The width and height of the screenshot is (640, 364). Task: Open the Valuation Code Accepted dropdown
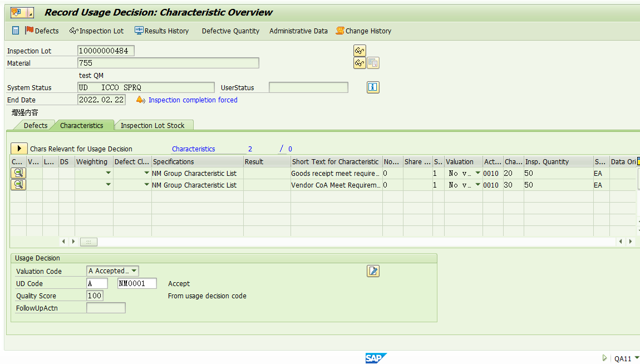pos(112,271)
